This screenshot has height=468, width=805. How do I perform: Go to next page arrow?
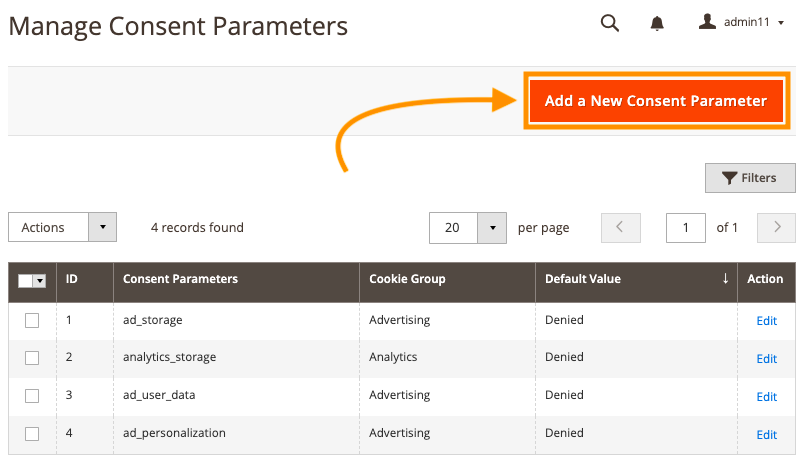[776, 227]
